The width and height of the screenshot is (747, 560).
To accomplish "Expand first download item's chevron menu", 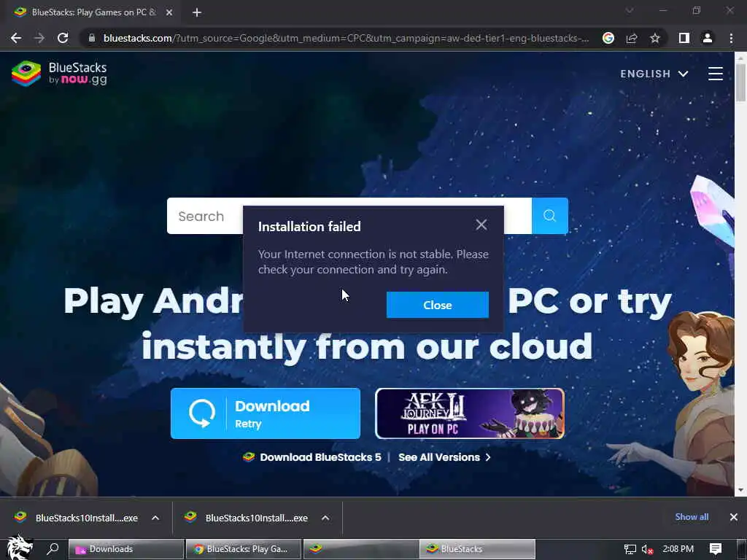I will click(x=155, y=518).
